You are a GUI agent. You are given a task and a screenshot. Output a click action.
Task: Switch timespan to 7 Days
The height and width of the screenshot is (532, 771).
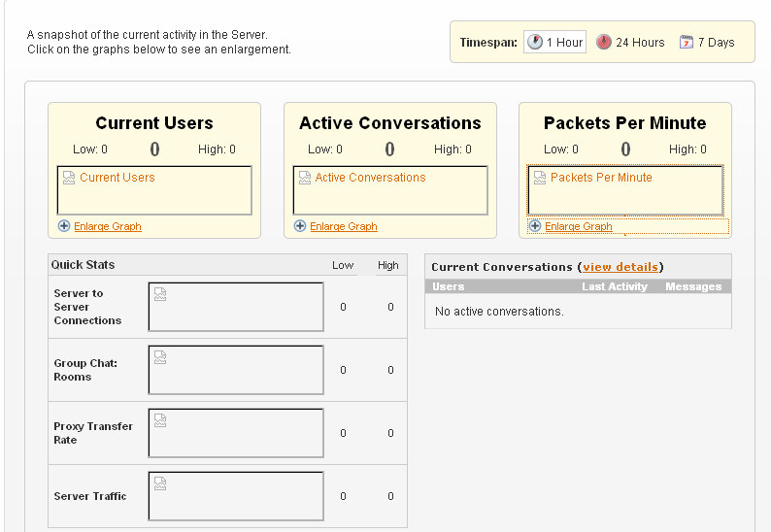[707, 43]
